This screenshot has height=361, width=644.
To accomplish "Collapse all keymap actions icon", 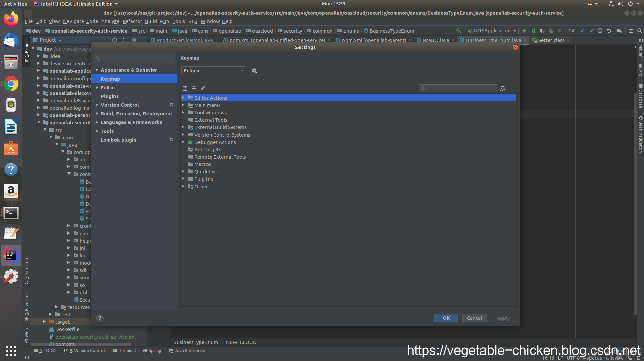I will (194, 88).
